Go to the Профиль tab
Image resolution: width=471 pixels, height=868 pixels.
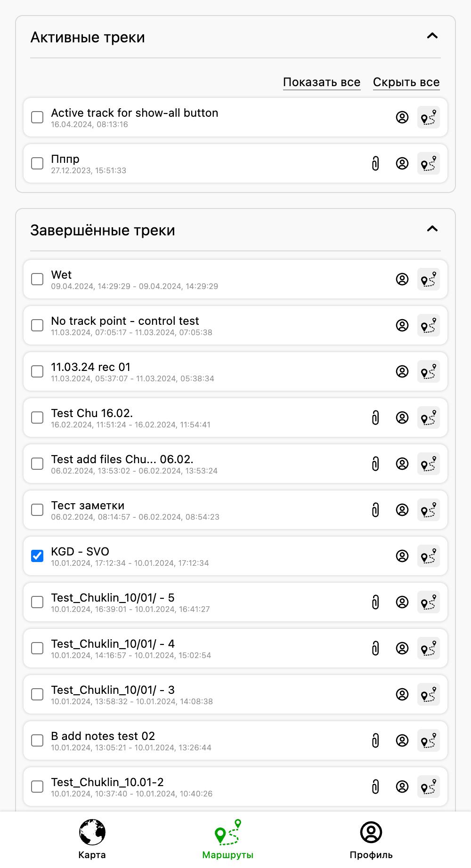click(x=371, y=839)
